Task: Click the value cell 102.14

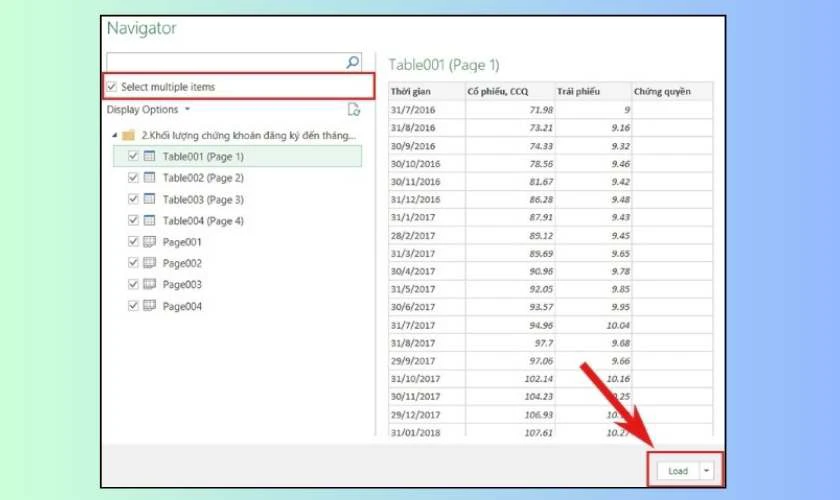Action: point(510,378)
